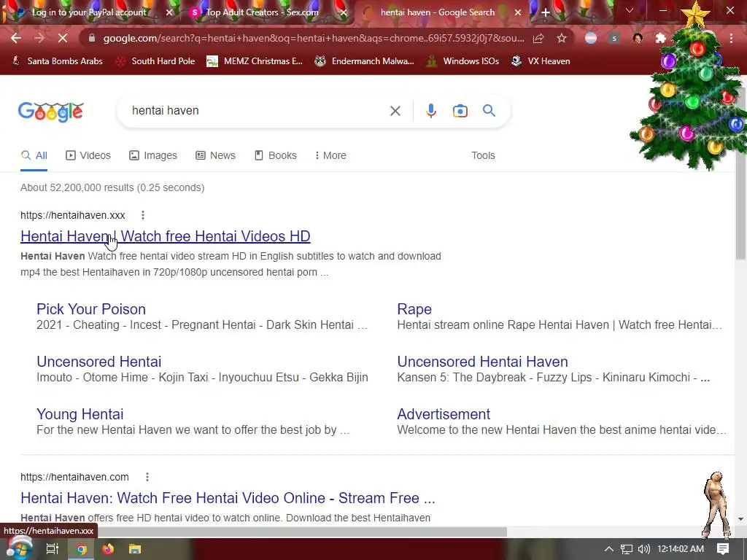Click the Chrome icon on taskbar

82,549
